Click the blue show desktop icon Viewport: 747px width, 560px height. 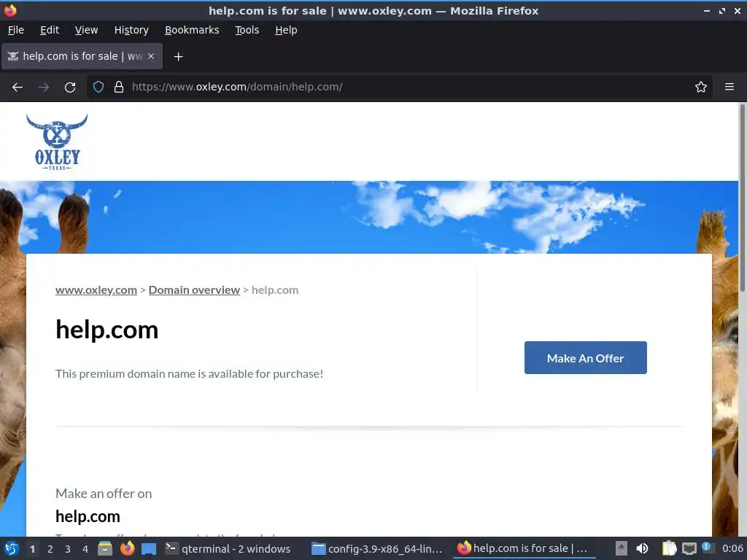coord(149,548)
